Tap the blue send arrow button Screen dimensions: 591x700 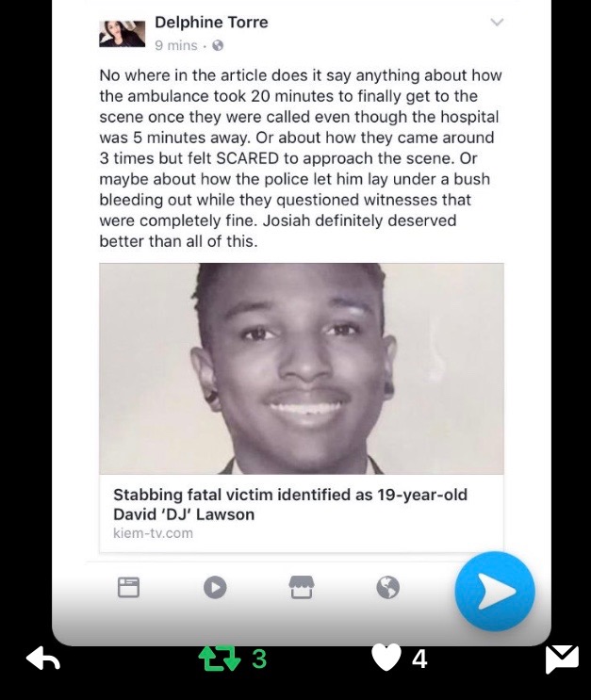[495, 592]
